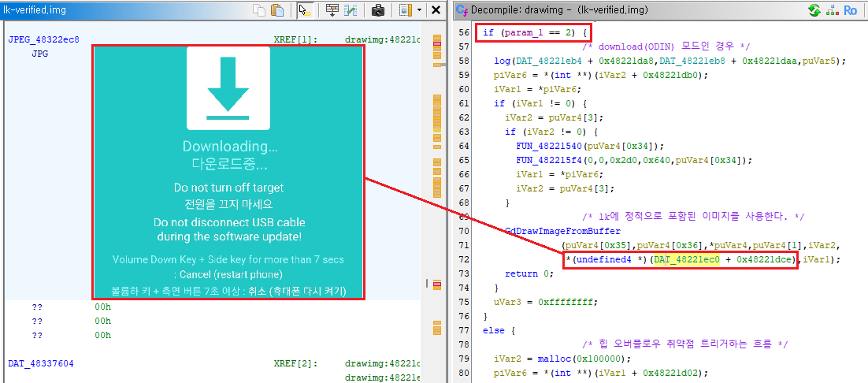Click the embedded Downloading JPG image preview

[228, 172]
